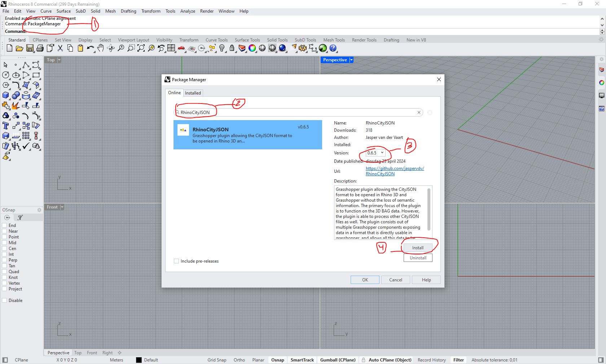Click the Explode icon in sidebar
The height and width of the screenshot is (364, 606).
click(x=16, y=105)
